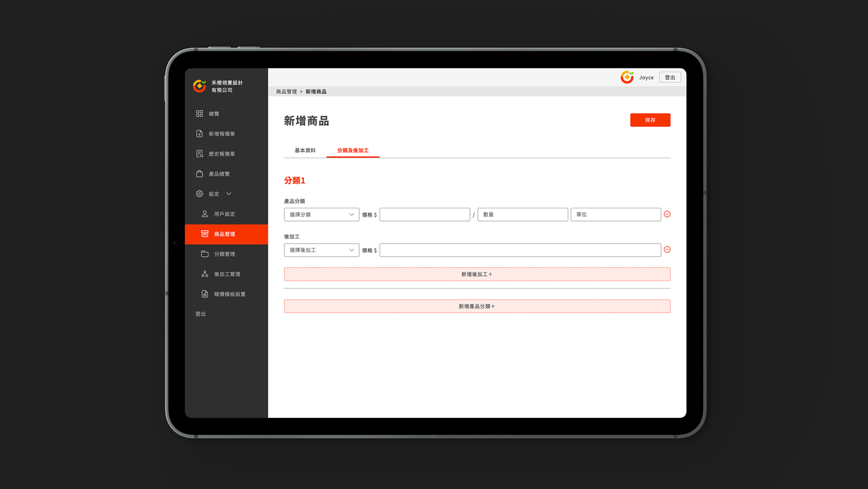The width and height of the screenshot is (868, 489).
Task: Select the 分類及後加工 tab
Action: (352, 150)
